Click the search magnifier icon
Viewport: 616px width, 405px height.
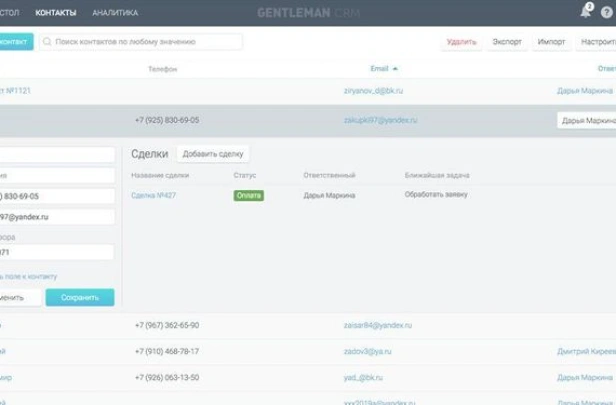point(46,42)
